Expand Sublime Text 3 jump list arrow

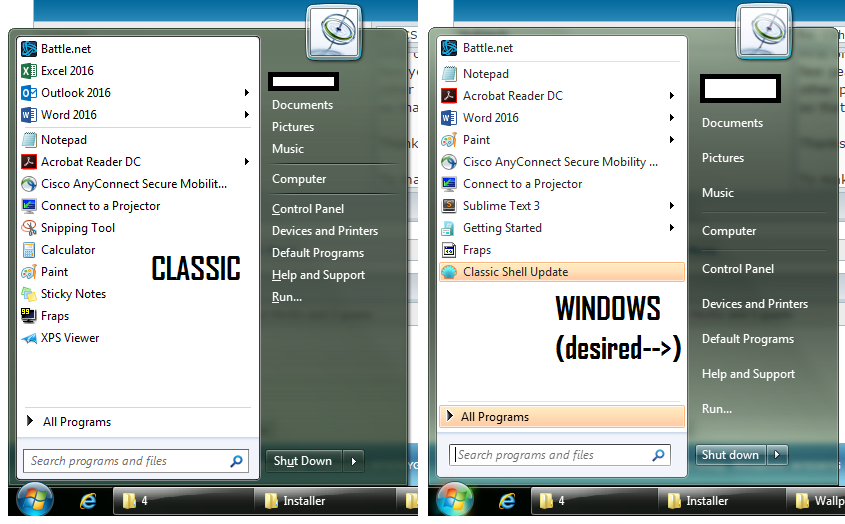point(671,206)
